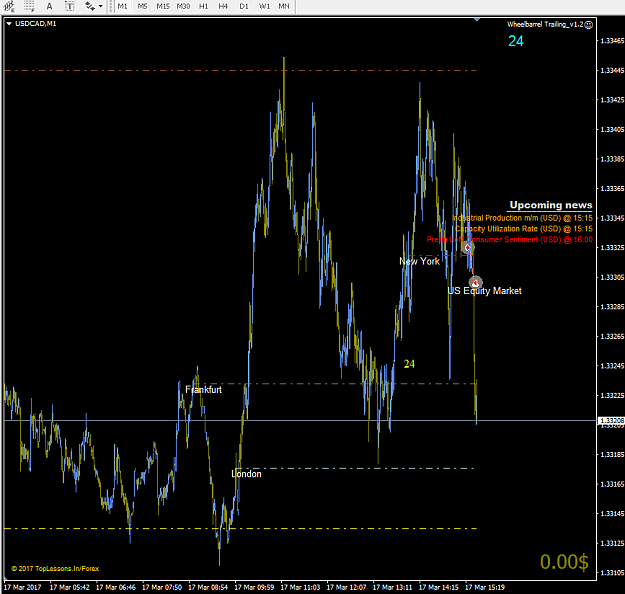Click the US Equity Market label
625x594 pixels.
click(484, 291)
